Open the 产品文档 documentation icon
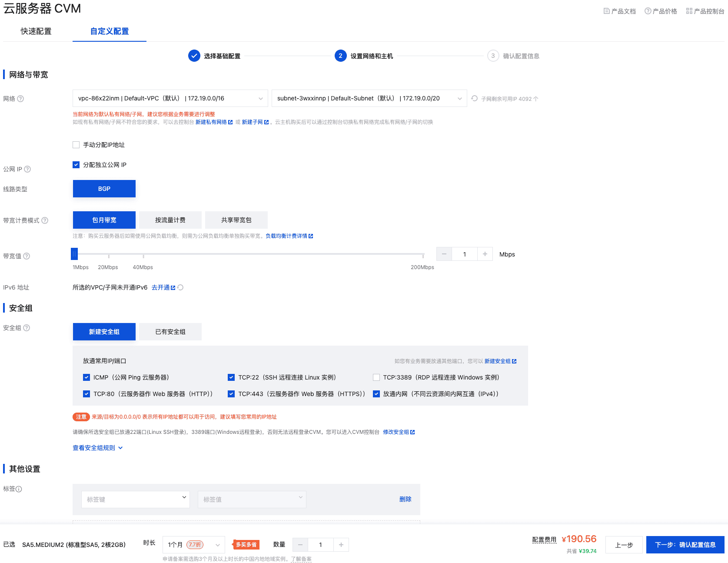This screenshot has height=563, width=728. [607, 11]
